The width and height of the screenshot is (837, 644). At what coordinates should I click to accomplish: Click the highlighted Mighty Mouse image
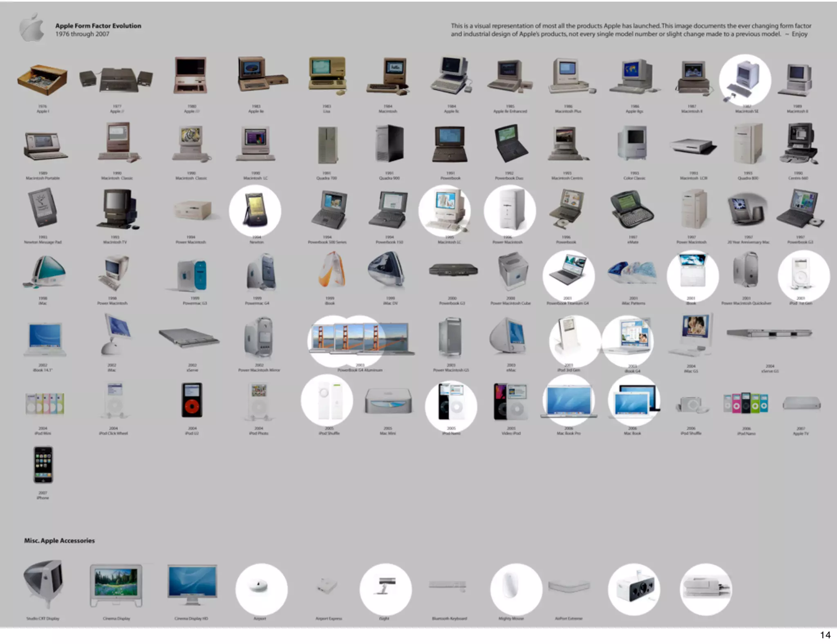coord(515,587)
